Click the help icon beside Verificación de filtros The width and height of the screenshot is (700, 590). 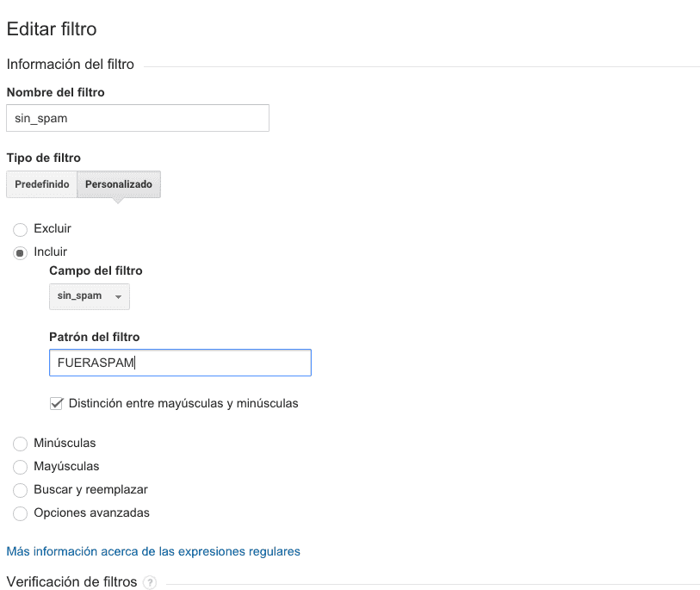point(150,583)
